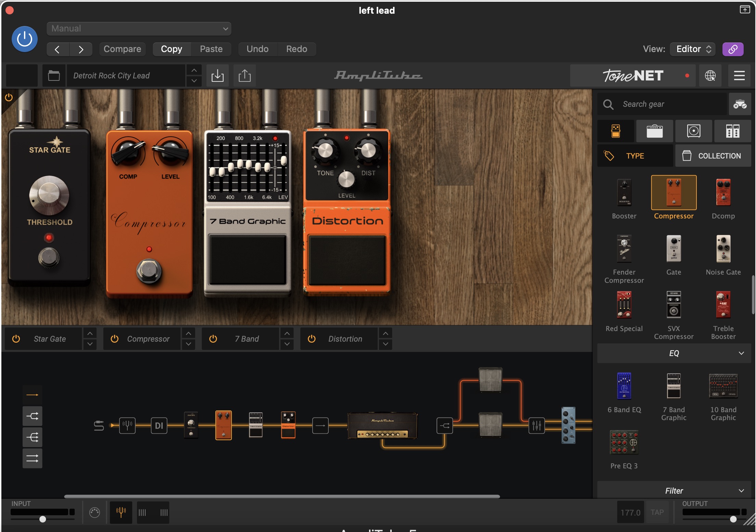Open Compressor slot model down arrow
Screen dimensions: 756x532
click(x=188, y=344)
